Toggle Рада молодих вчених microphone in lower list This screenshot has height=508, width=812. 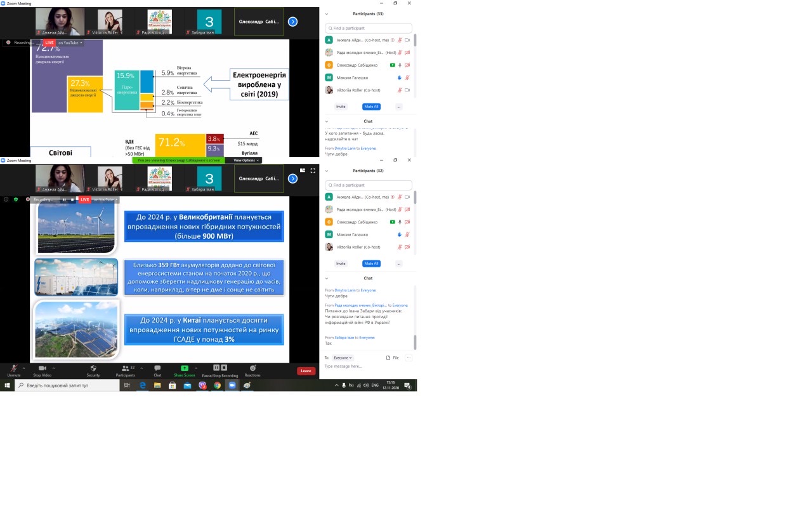pos(400,210)
